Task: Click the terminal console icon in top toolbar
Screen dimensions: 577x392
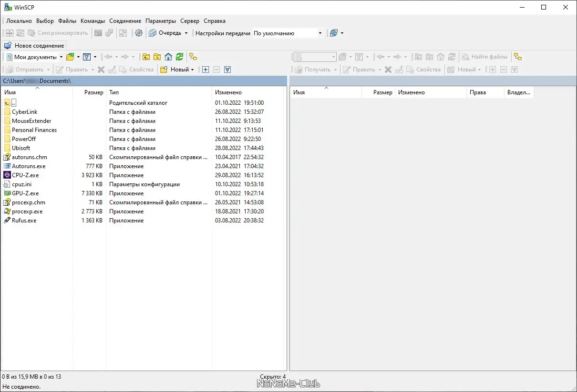Action: (98, 33)
